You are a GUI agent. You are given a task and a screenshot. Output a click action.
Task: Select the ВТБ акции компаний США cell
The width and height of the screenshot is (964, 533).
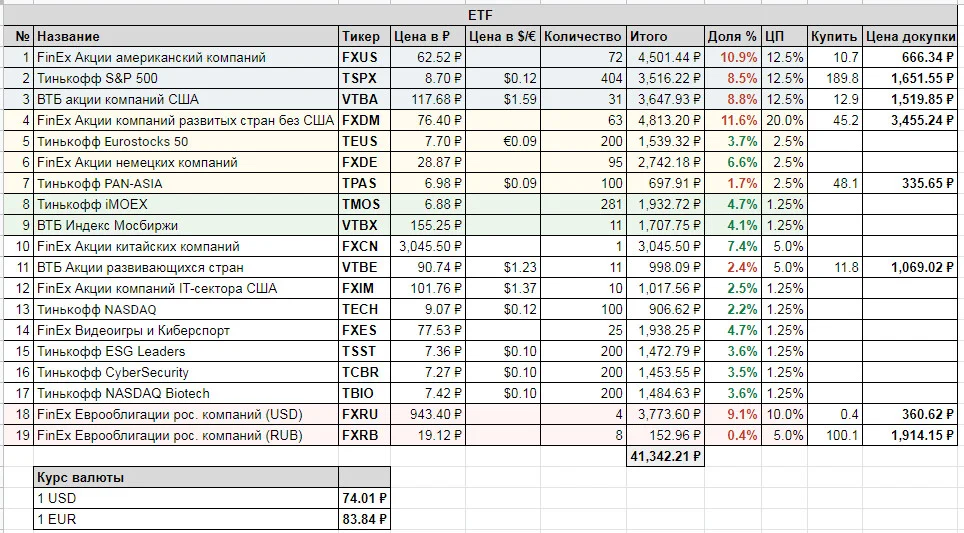[186, 100]
